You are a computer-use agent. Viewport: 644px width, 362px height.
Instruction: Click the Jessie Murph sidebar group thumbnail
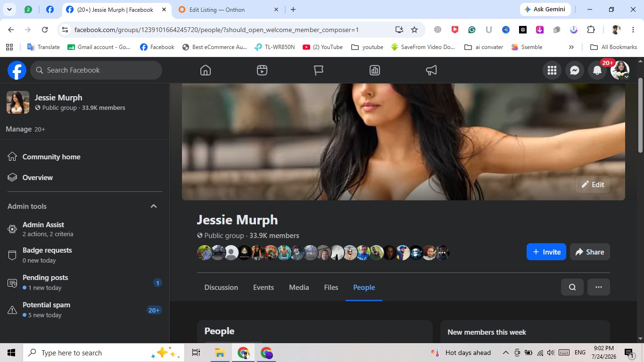pyautogui.click(x=18, y=102)
